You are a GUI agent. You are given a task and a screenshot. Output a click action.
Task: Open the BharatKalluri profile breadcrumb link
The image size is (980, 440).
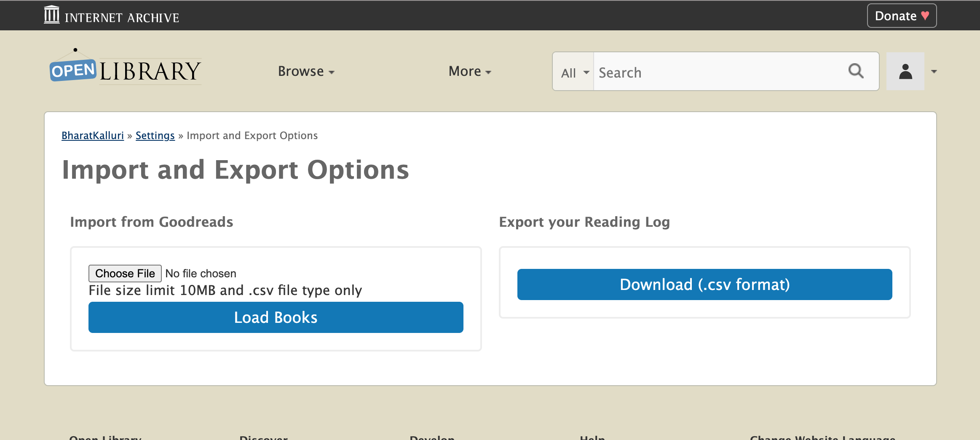tap(93, 135)
